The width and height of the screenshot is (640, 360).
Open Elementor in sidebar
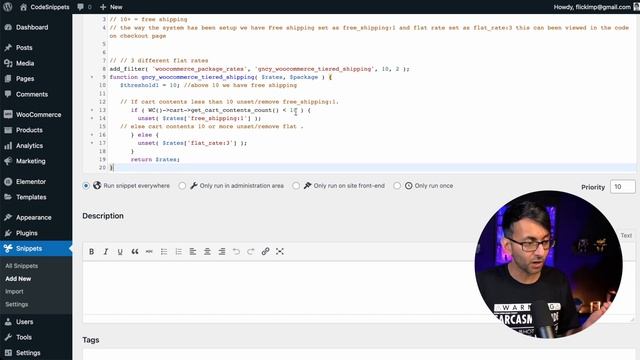click(x=31, y=182)
